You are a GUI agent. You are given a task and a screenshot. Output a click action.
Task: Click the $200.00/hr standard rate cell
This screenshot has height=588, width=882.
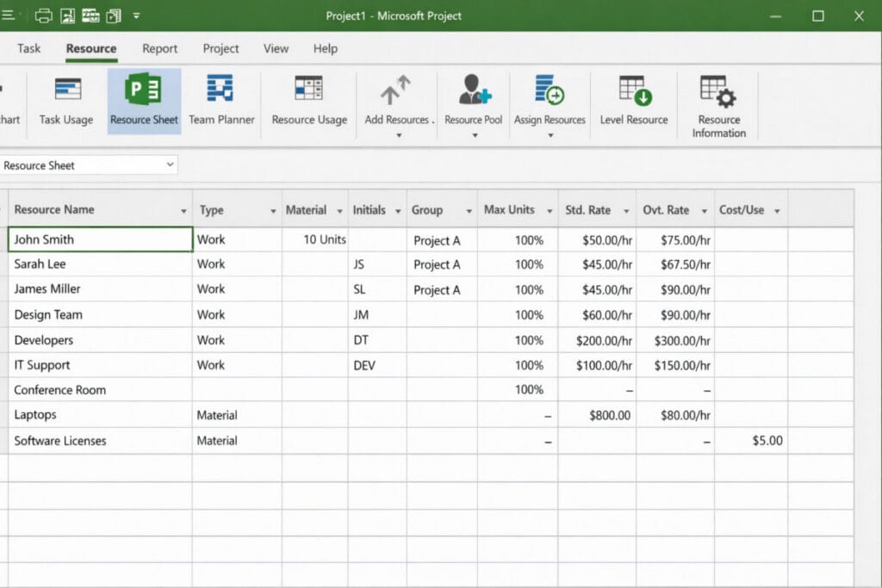597,341
